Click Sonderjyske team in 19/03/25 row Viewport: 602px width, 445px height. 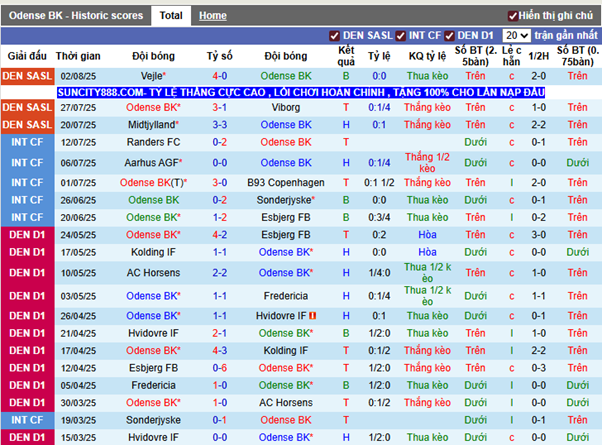pyautogui.click(x=153, y=420)
